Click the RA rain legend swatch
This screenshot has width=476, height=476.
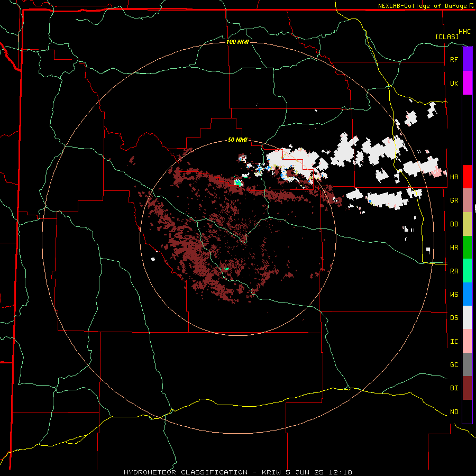tap(467, 271)
